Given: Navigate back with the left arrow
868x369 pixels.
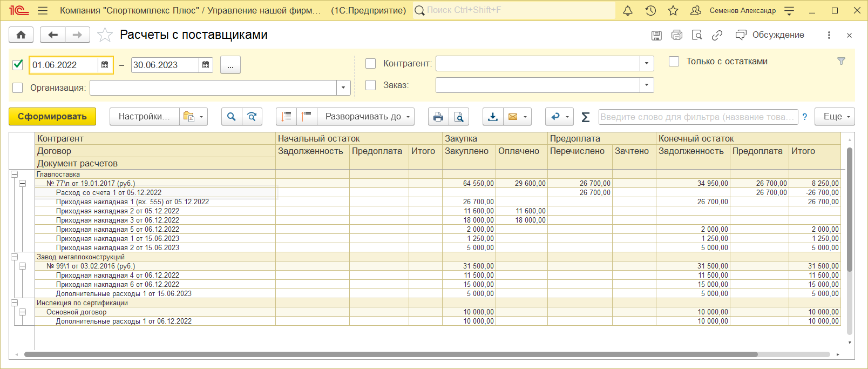Looking at the screenshot, I should click(53, 35).
